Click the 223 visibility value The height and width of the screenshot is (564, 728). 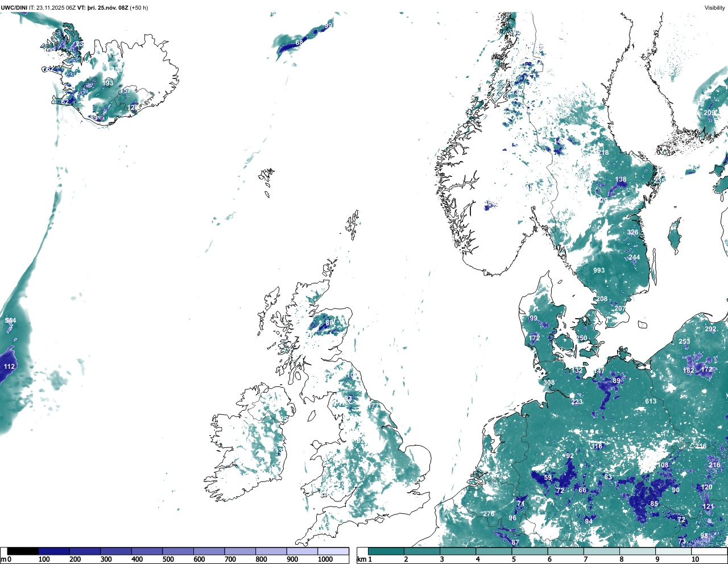(577, 402)
